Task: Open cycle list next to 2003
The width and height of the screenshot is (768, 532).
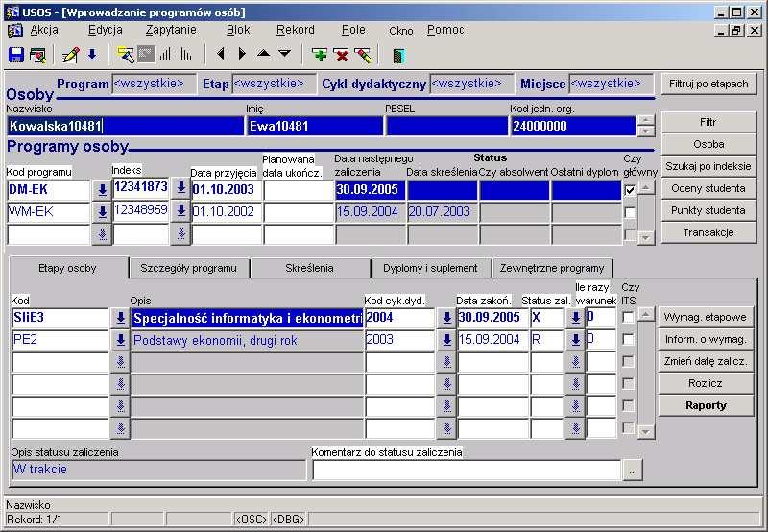Action: tap(446, 340)
